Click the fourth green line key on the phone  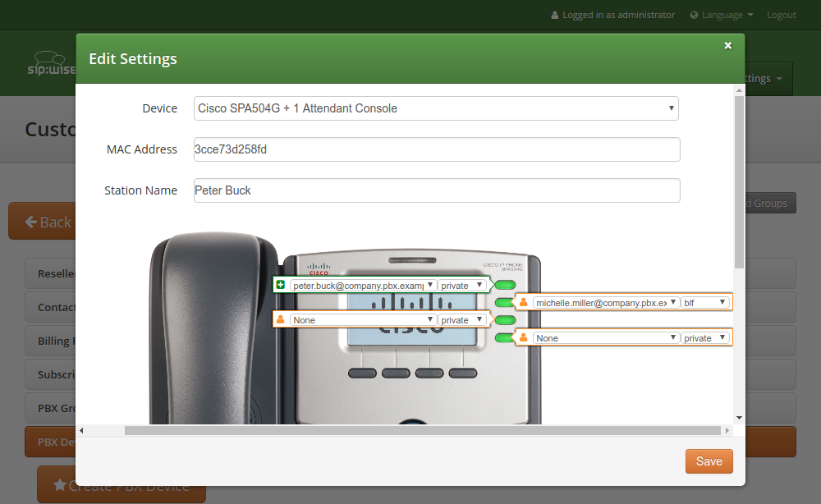[x=504, y=337]
